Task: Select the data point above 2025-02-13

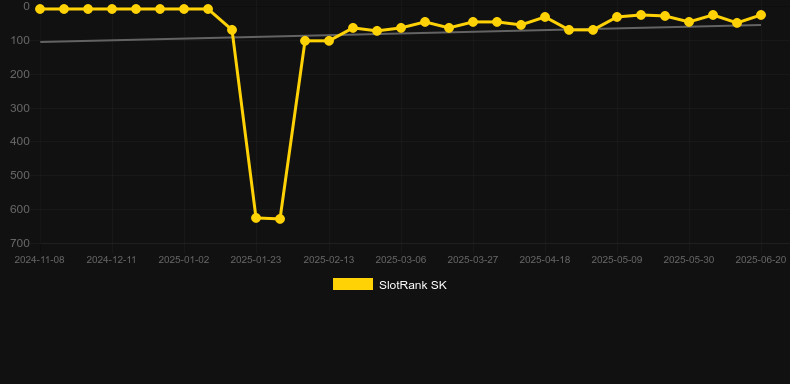Action: click(329, 41)
